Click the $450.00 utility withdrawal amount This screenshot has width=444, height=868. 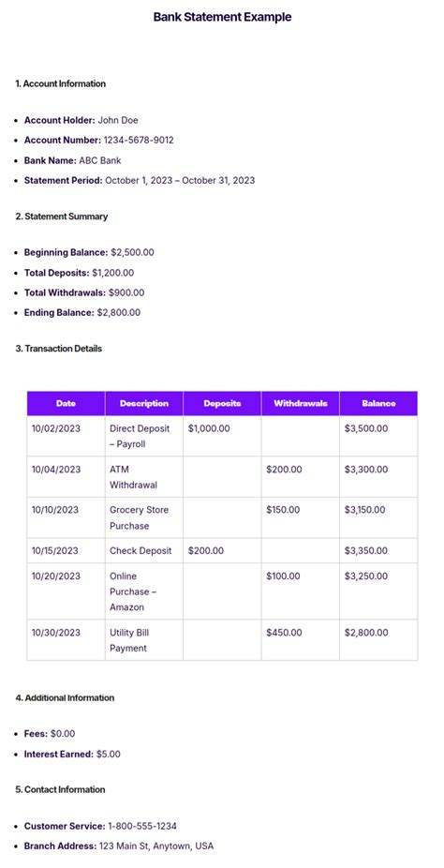click(x=284, y=632)
